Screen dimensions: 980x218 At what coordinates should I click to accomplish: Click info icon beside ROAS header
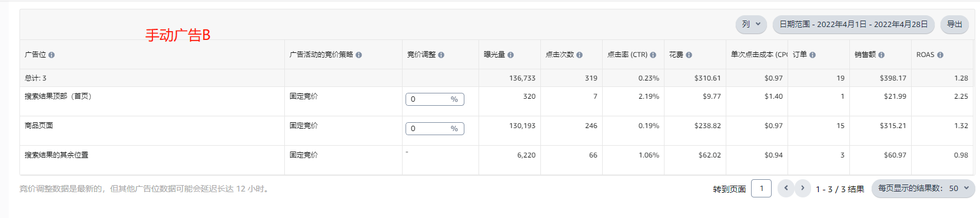tap(941, 55)
